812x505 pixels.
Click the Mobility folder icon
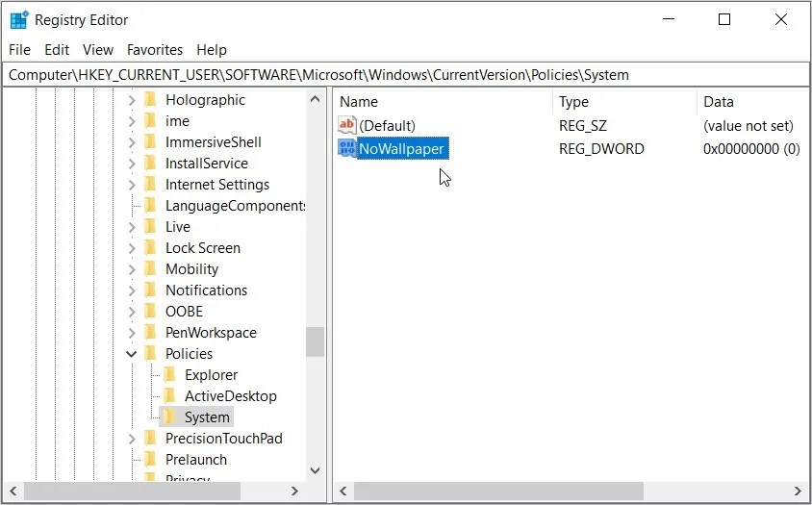pos(150,268)
